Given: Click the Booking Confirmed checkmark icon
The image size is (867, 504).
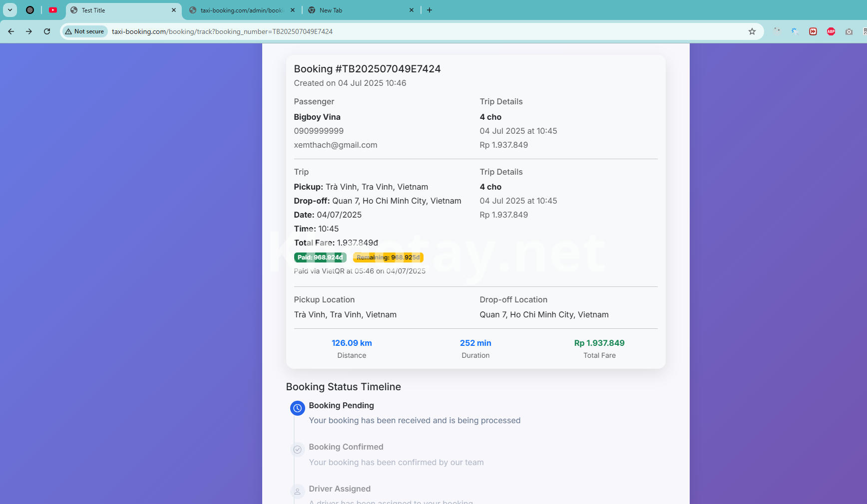Looking at the screenshot, I should tap(297, 450).
